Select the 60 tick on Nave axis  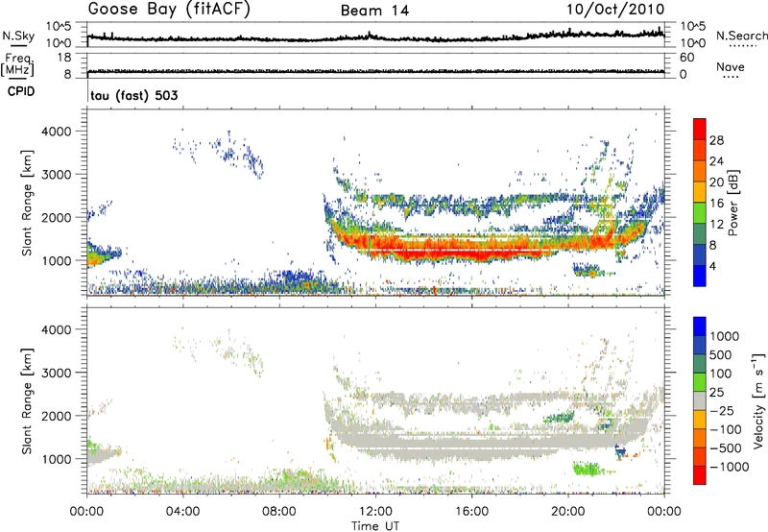(686, 58)
